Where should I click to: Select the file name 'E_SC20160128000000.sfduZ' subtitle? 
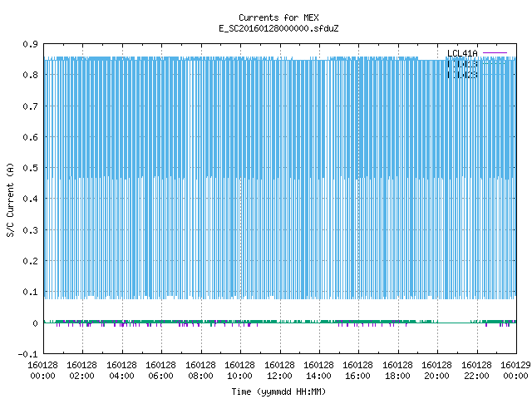point(278,28)
